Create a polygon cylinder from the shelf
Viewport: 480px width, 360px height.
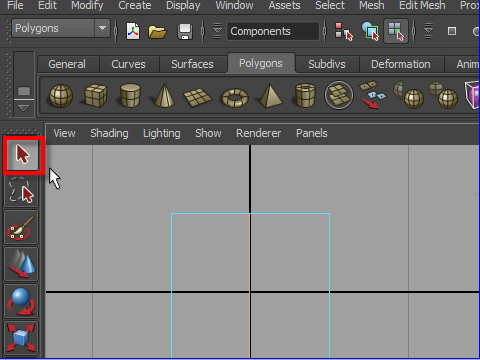tap(130, 96)
